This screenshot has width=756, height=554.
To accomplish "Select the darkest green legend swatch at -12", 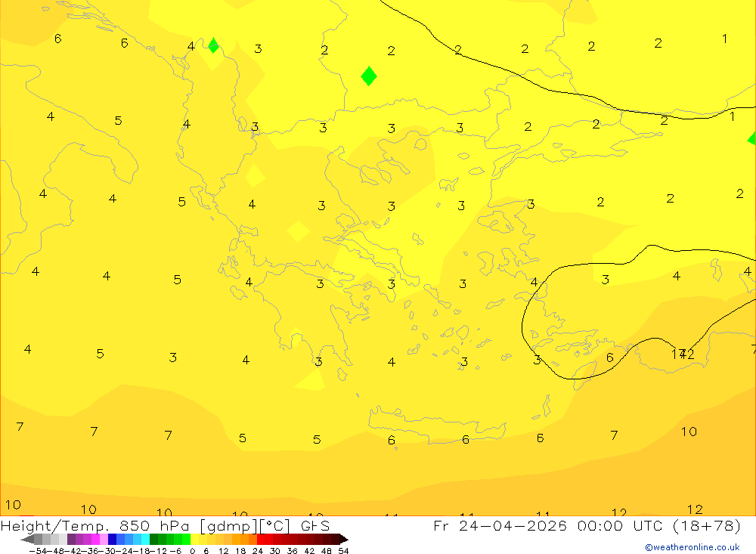I will tap(153, 540).
